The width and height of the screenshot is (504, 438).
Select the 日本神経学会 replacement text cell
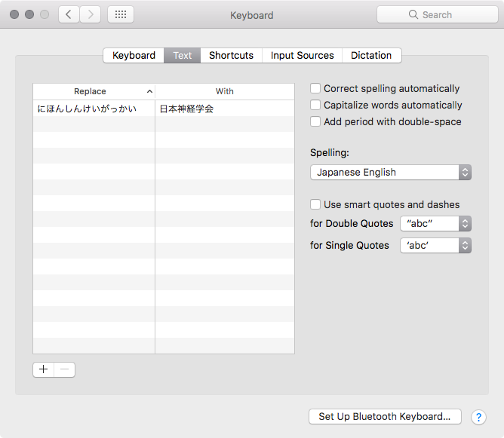225,109
